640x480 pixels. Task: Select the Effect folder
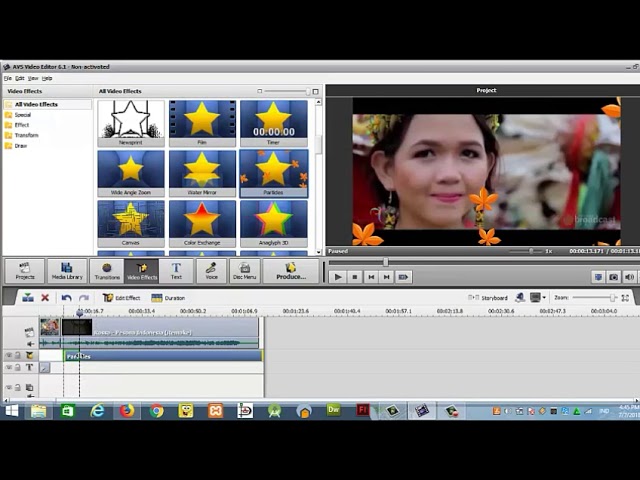(x=22, y=125)
